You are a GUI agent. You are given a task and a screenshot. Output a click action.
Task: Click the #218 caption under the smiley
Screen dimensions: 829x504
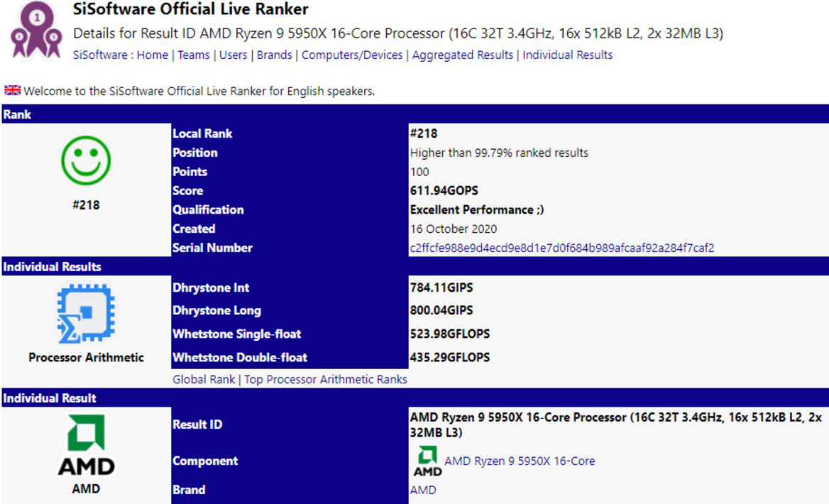click(x=86, y=205)
